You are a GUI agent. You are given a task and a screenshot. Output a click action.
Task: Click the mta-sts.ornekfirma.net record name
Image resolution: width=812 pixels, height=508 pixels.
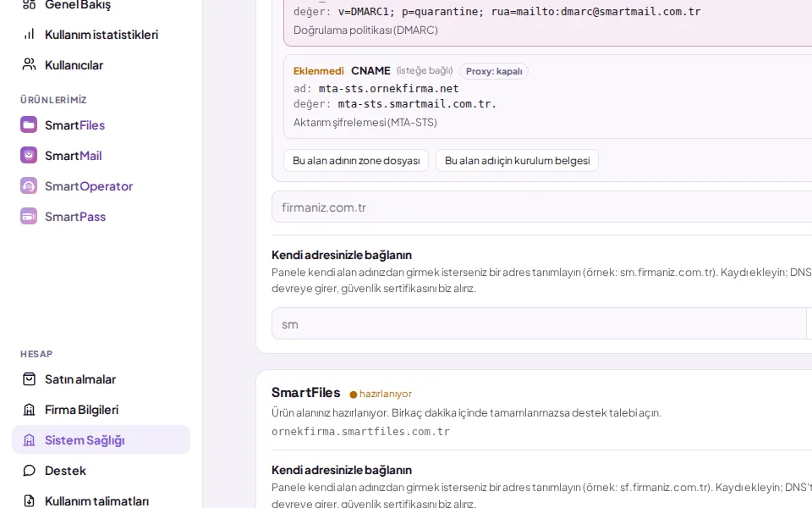tap(389, 89)
